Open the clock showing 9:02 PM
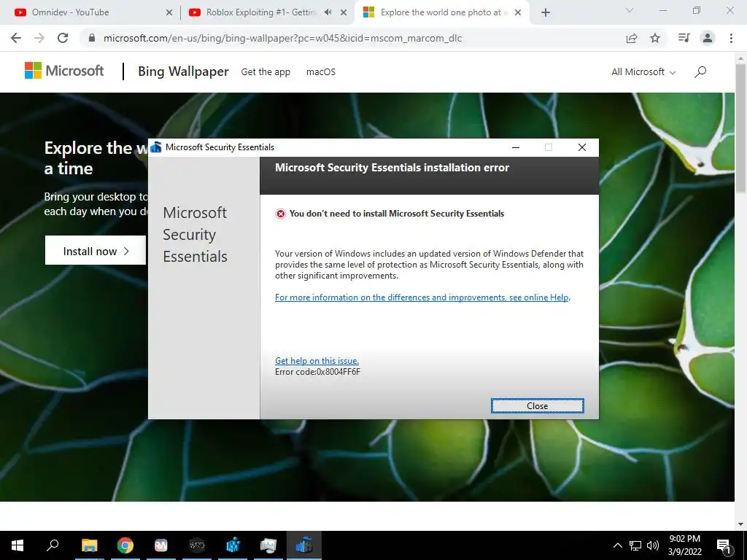 (x=684, y=545)
